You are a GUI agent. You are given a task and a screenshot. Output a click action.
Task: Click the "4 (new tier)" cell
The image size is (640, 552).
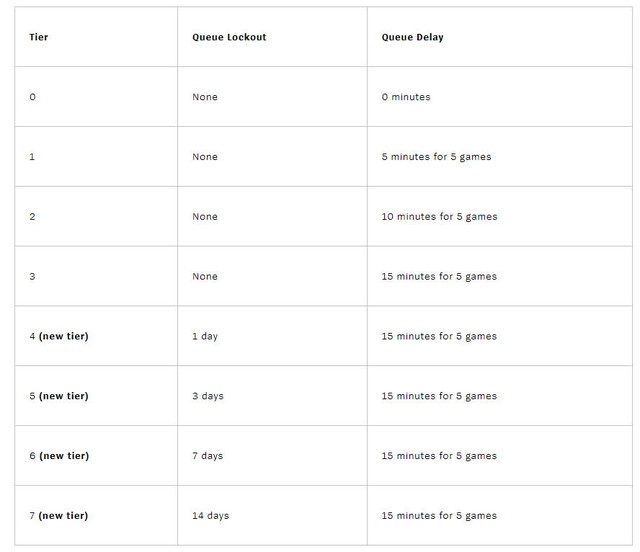[59, 336]
